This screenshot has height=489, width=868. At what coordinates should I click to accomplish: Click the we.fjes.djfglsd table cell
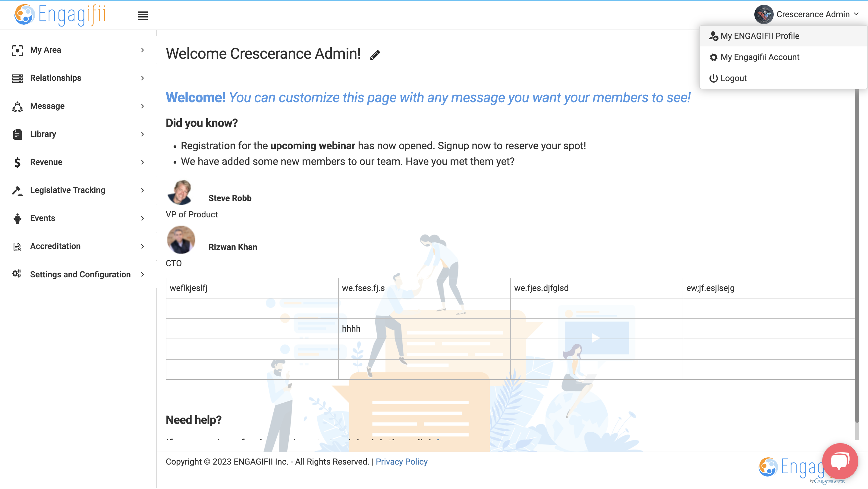click(596, 288)
